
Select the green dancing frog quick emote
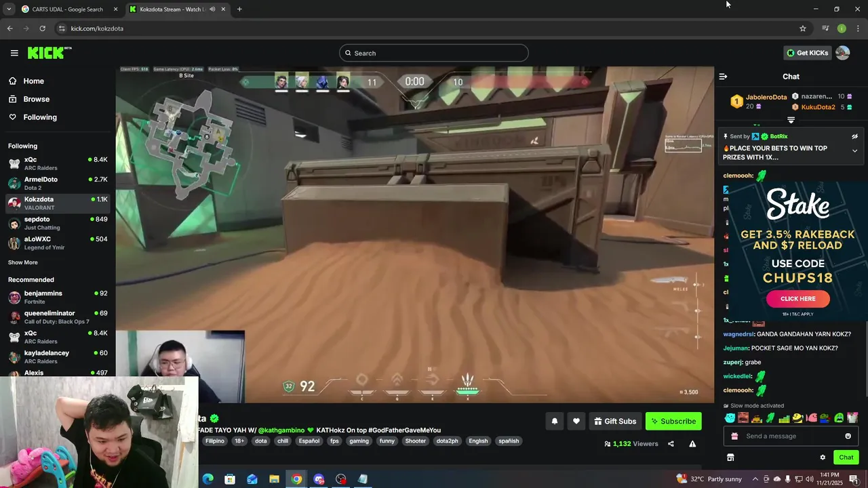tap(770, 418)
